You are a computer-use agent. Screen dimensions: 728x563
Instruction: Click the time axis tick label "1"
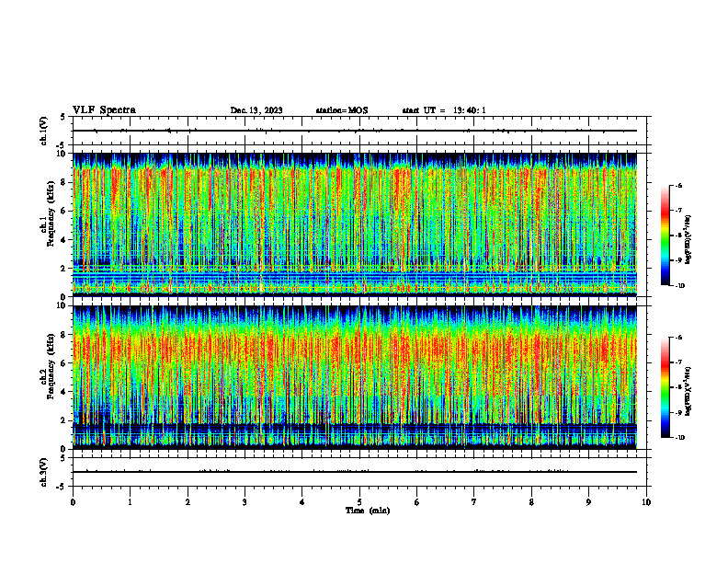pos(130,502)
